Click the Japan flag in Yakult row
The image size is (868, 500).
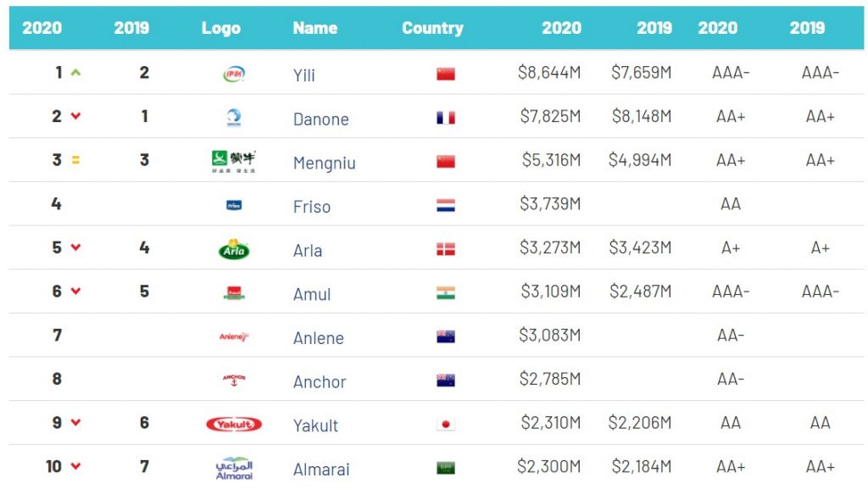point(446,424)
